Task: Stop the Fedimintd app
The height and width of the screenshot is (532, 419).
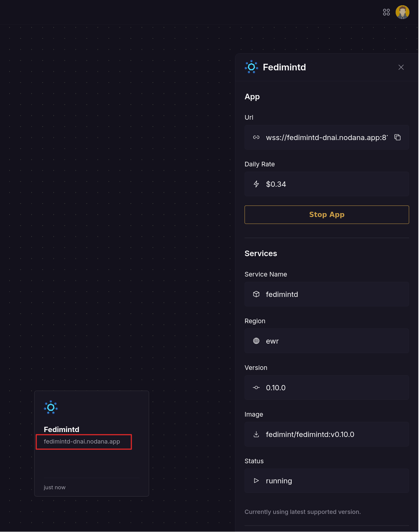Action: point(326,214)
